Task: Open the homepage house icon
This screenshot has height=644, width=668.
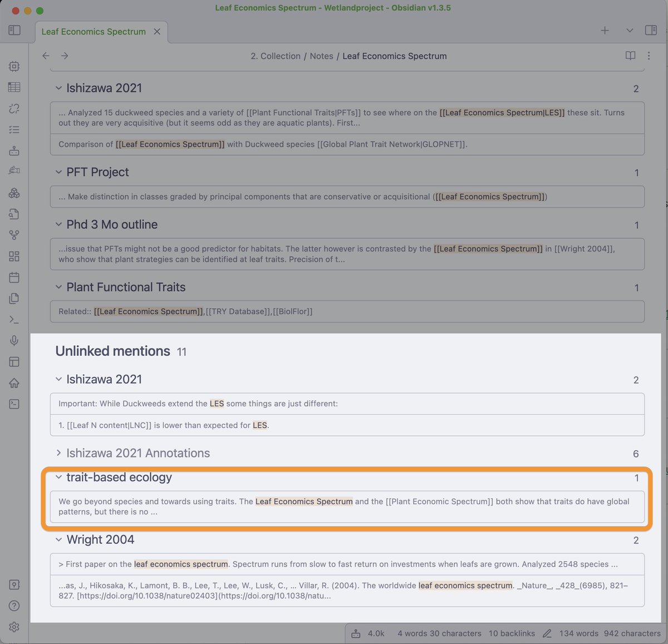Action: coord(14,383)
